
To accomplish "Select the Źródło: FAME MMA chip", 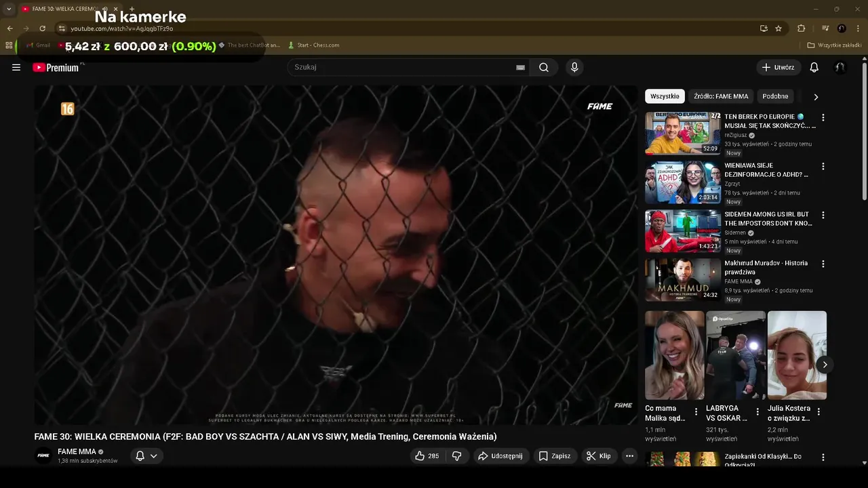I will point(721,96).
